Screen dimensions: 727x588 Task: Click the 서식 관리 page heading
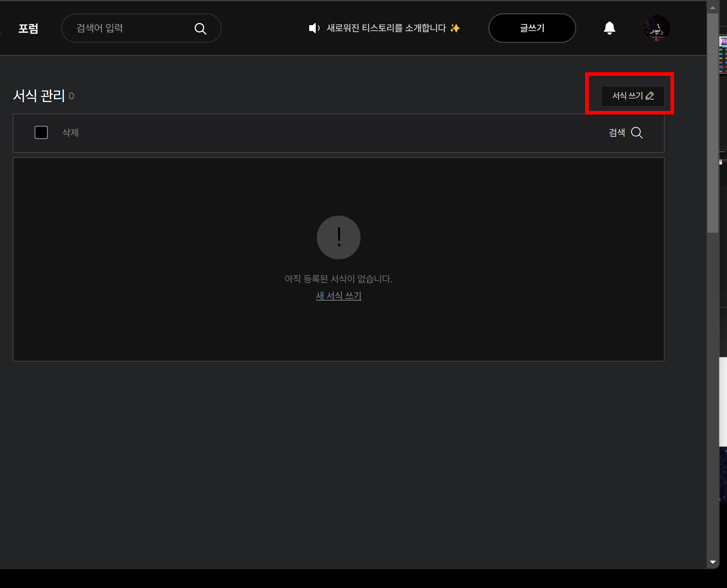coord(39,96)
